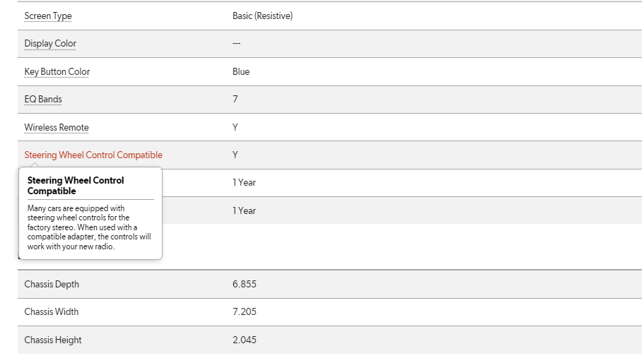Viewport: 644px width, 363px height.
Task: Select the Basic (Resistive) value text
Action: point(262,16)
